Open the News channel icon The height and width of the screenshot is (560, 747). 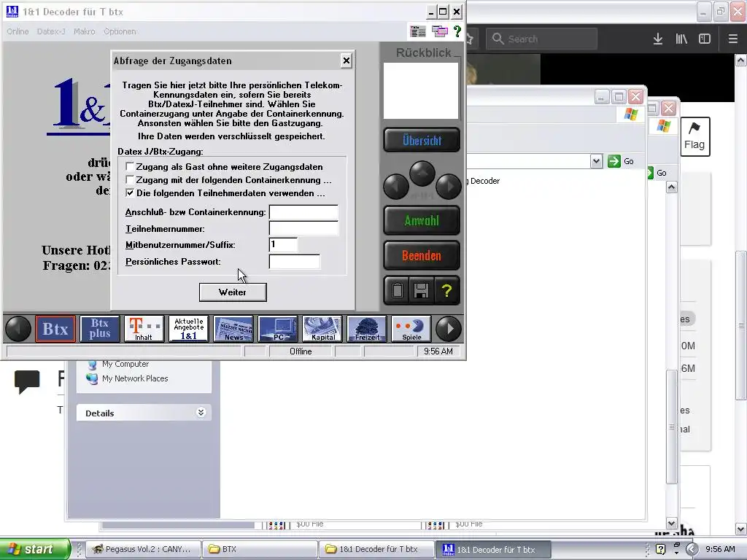point(233,329)
